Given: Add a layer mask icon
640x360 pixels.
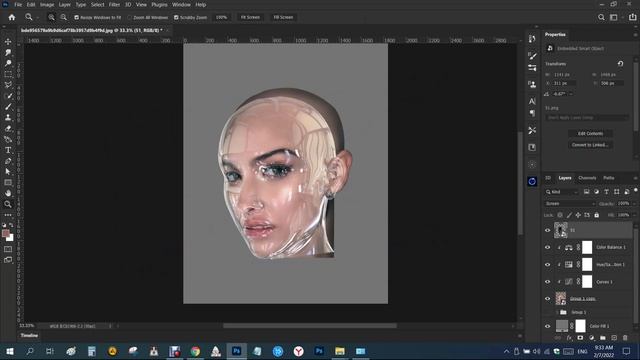Looking at the screenshot, I should [x=580, y=338].
